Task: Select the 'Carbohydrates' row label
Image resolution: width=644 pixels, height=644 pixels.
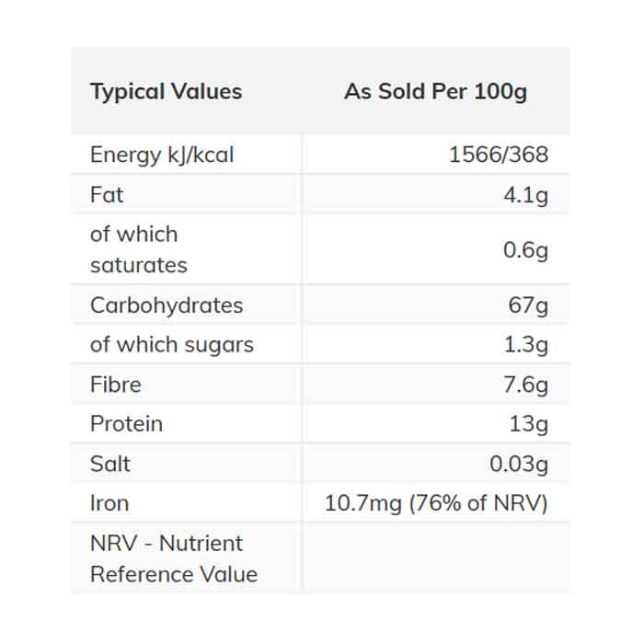Action: 167,305
